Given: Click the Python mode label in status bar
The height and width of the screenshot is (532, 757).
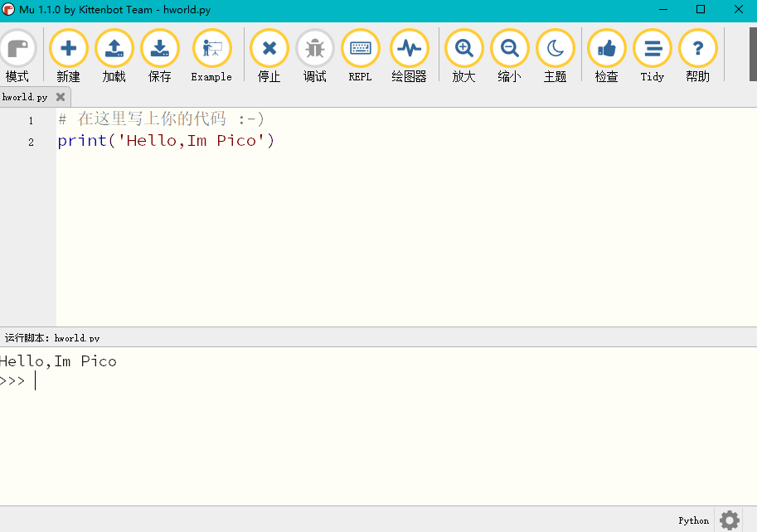Looking at the screenshot, I should (694, 520).
